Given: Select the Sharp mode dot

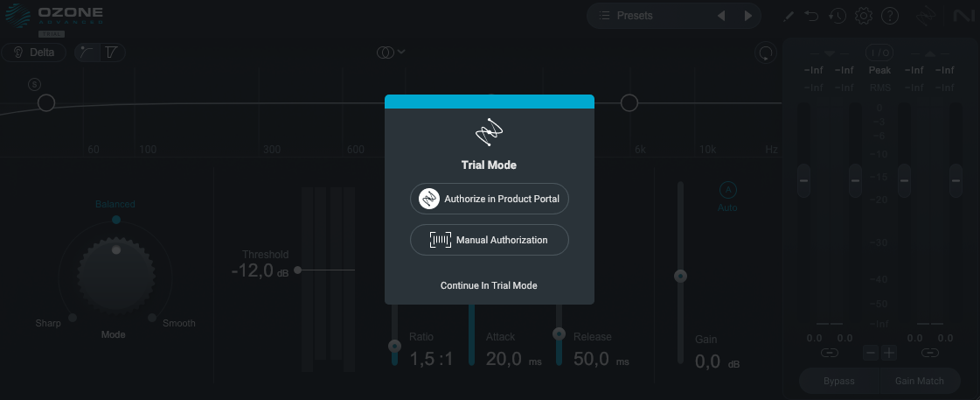Looking at the screenshot, I should coord(73,318).
